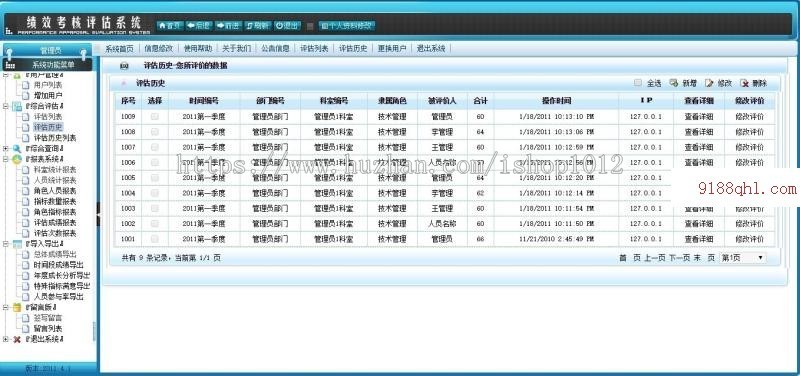Click the 后退 back arrow button
Image resolution: width=800 pixels, height=376 pixels.
click(x=198, y=26)
